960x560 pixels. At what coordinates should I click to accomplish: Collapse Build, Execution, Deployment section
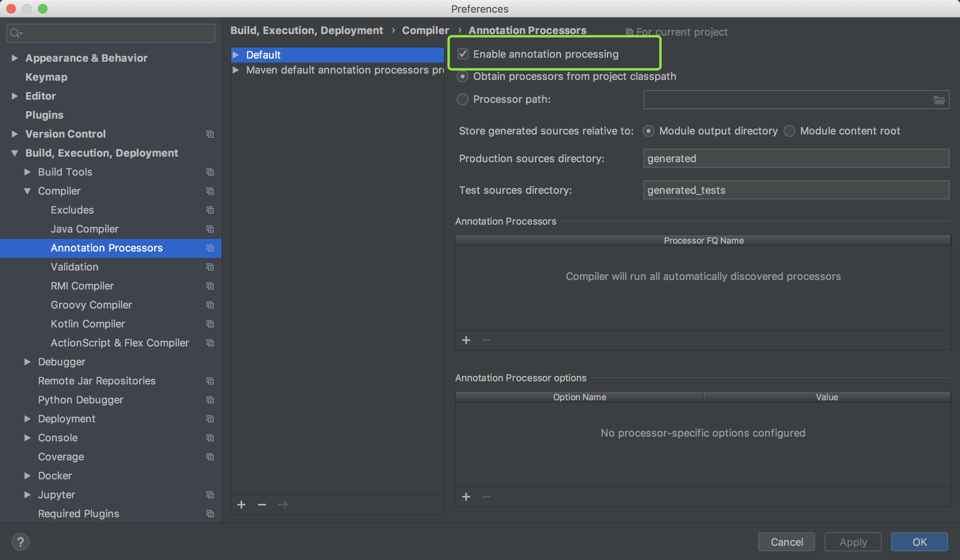click(14, 153)
